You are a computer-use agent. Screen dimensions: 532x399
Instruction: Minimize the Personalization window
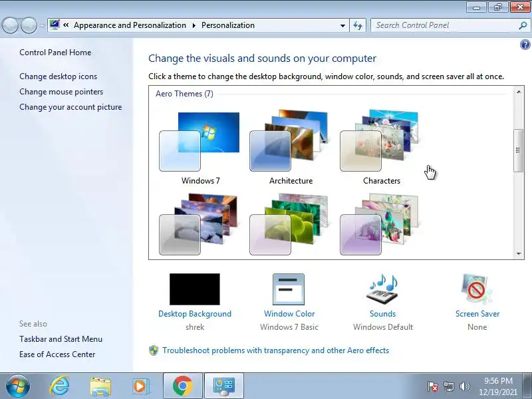point(477,7)
